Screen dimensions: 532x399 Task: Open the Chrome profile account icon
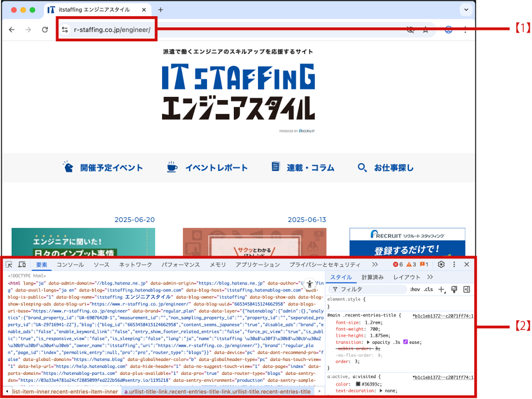(x=449, y=29)
